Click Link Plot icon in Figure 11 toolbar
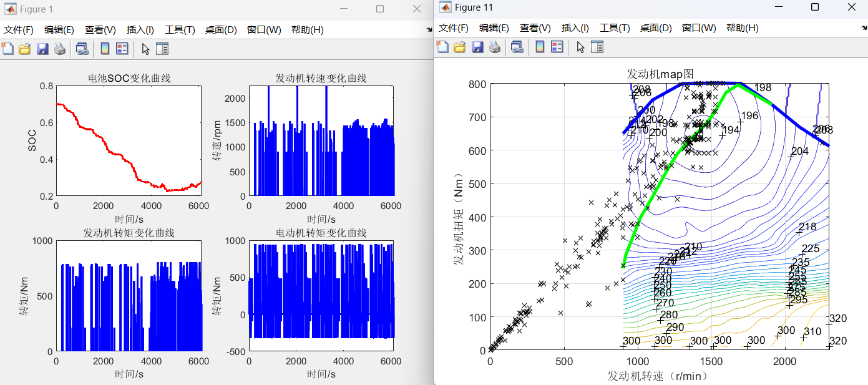Image resolution: width=868 pixels, height=385 pixels. click(x=517, y=47)
